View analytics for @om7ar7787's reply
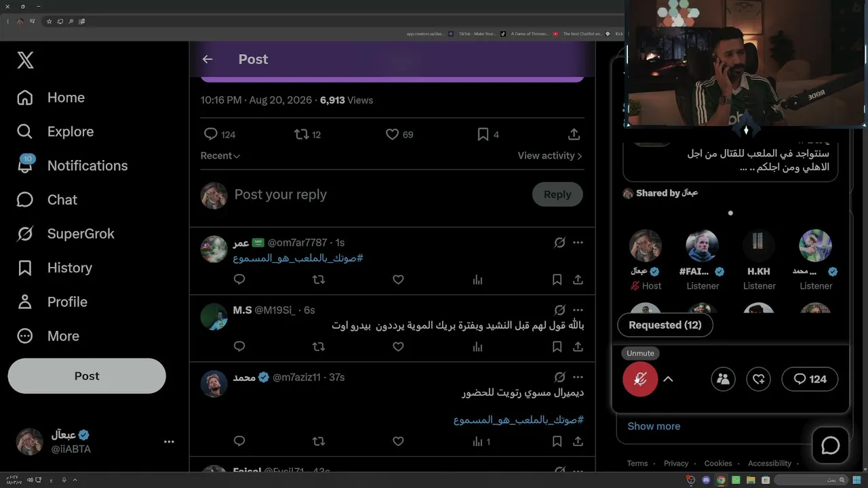Screen dimensions: 868x488 coord(477,279)
